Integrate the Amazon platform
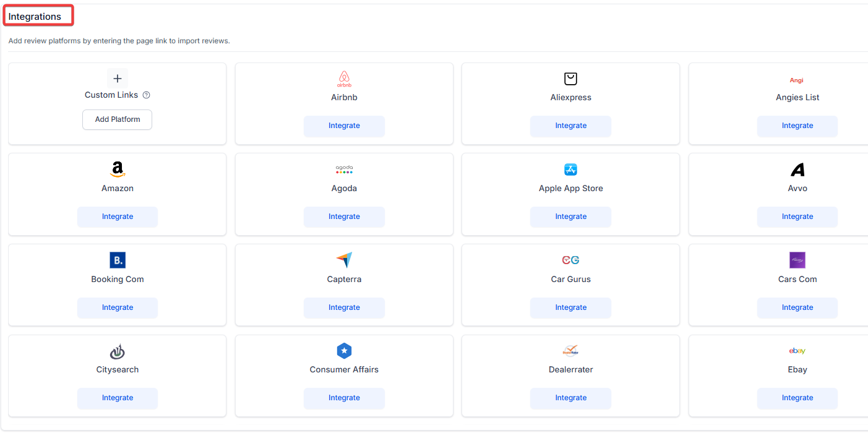 pyautogui.click(x=118, y=217)
